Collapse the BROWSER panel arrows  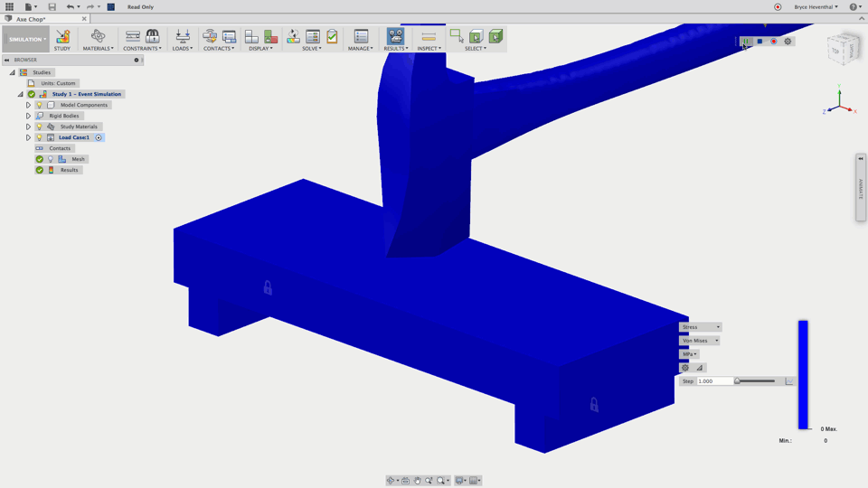click(6, 60)
